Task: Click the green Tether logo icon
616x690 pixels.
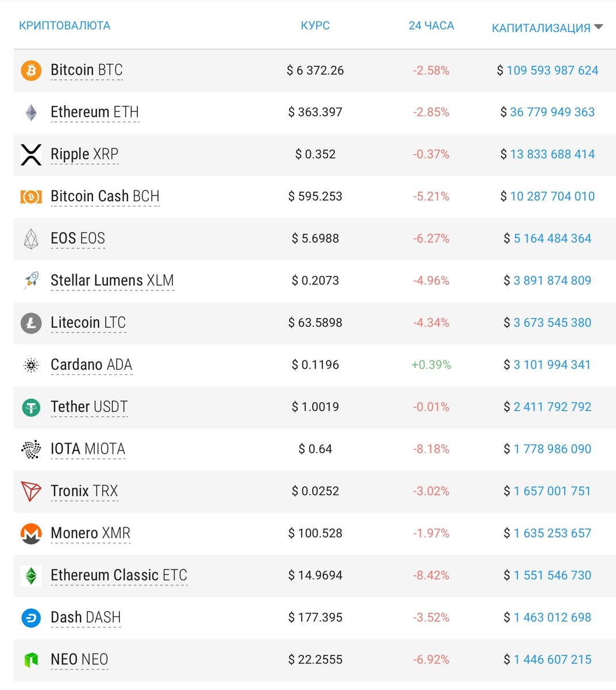Action: coord(31,407)
